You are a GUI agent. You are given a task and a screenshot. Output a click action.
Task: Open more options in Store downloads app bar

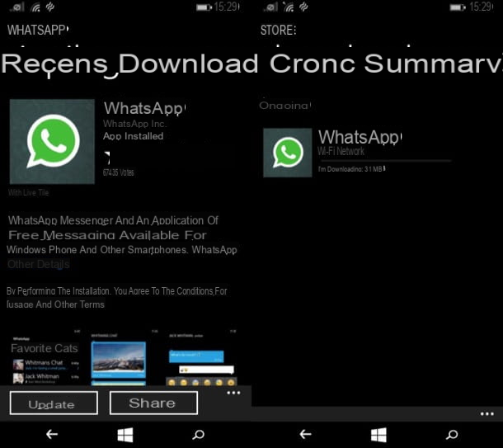click(487, 414)
